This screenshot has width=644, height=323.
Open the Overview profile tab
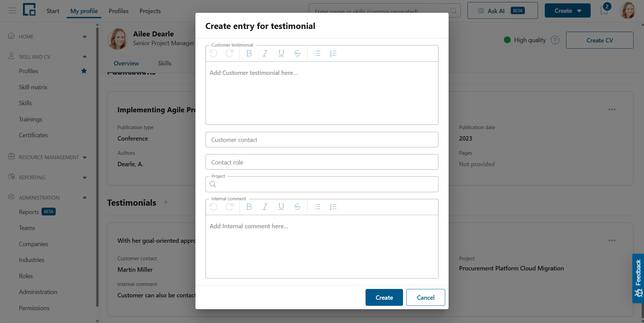126,63
